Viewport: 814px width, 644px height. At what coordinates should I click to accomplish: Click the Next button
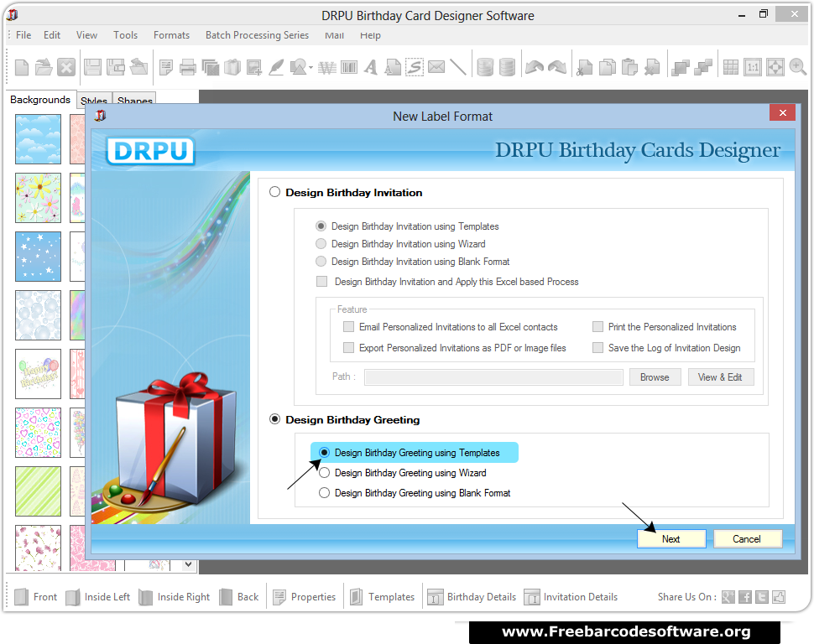tap(671, 538)
